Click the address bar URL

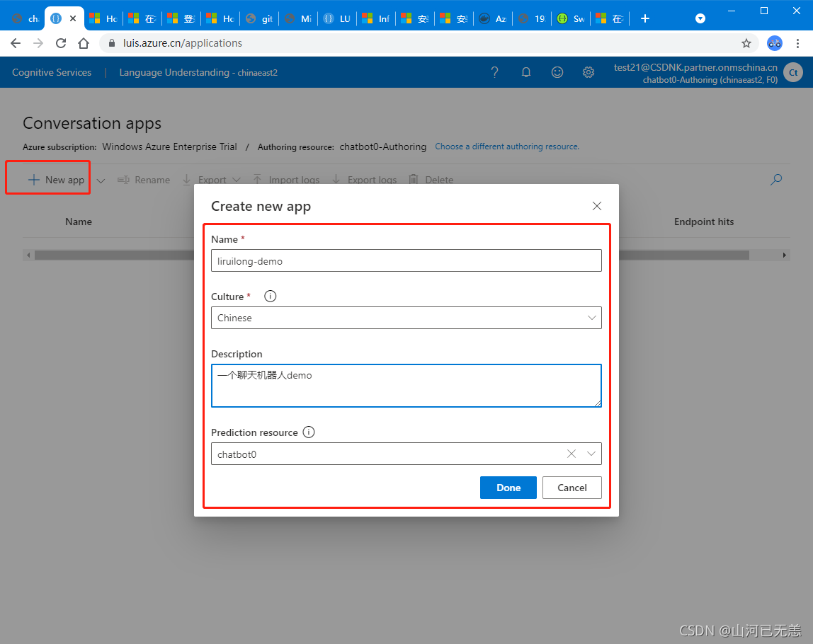click(x=183, y=43)
